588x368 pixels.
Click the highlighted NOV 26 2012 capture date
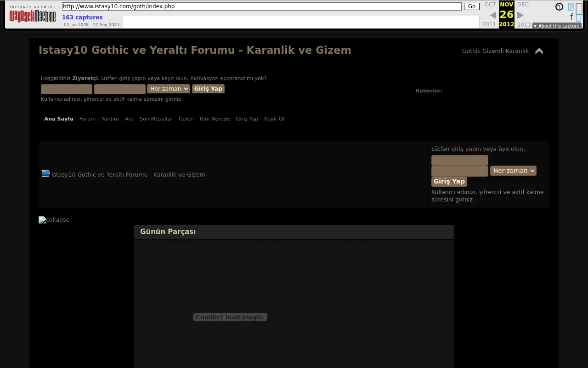[507, 14]
